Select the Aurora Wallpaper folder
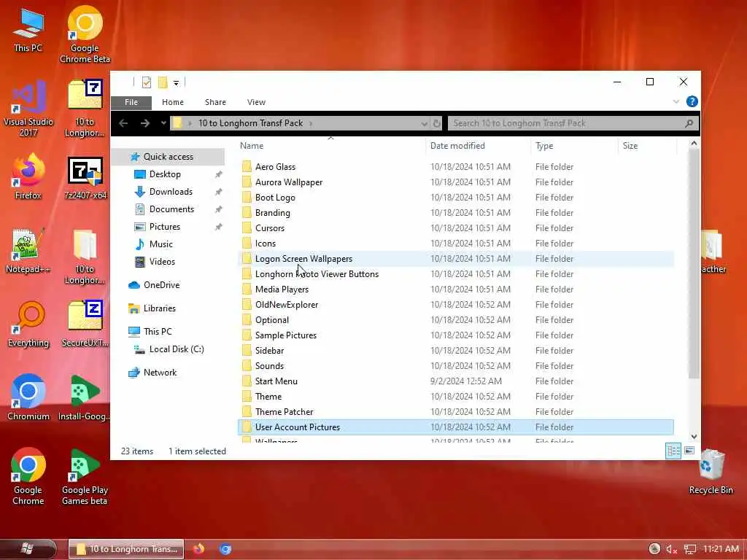747x560 pixels. coord(455,182)
